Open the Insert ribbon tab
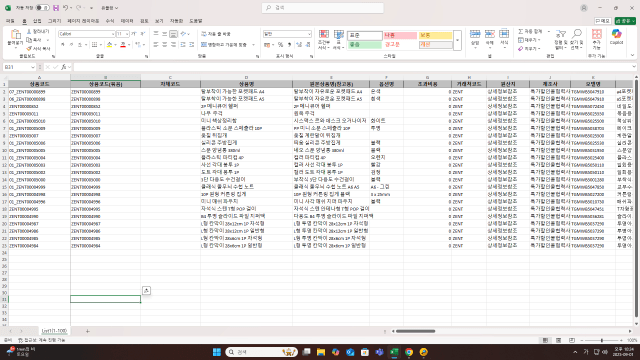640x360 pixels. [37, 21]
